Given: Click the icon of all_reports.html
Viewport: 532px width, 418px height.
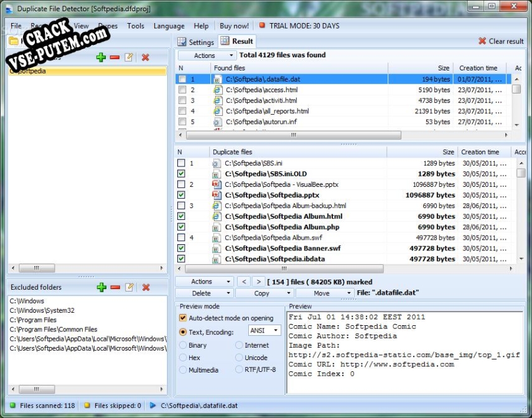Looking at the screenshot, I should [218, 111].
